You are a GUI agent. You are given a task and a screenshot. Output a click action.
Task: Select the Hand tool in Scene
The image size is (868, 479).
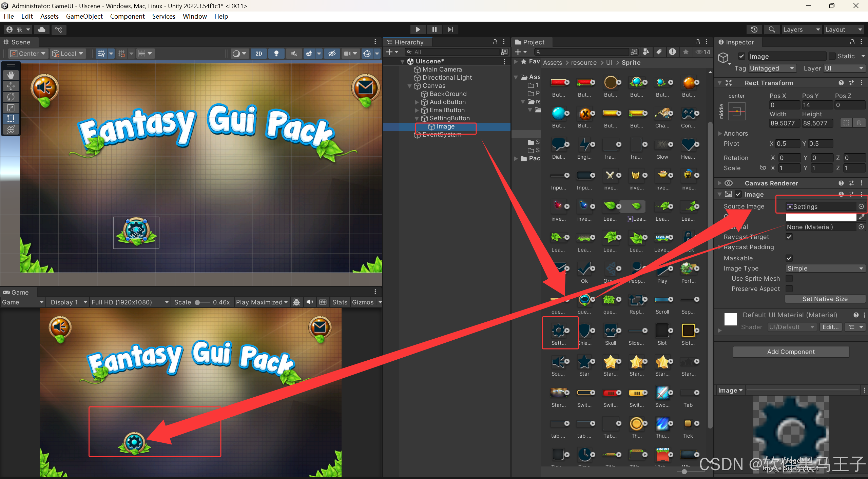click(11, 75)
